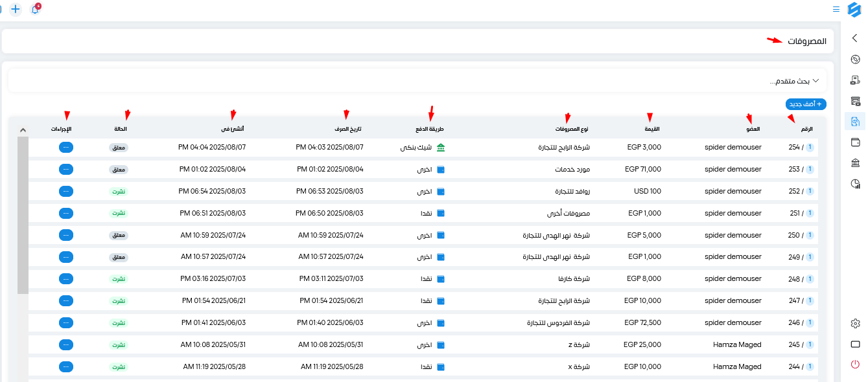Click 'شركة كارفا' expense type cell
Viewport: 868px width, 382px height.
(x=574, y=279)
